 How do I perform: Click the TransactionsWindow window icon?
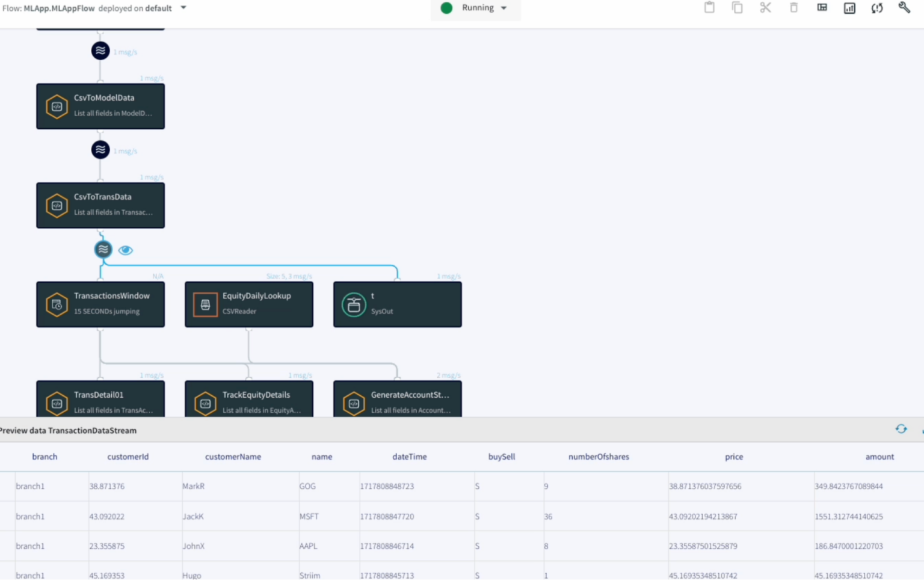click(x=57, y=304)
